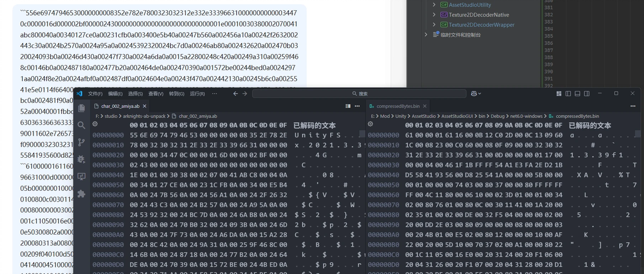Image resolution: width=644 pixels, height=274 pixels.
Task: Go forward with the right arrow in VS Code
Action: click(x=245, y=93)
